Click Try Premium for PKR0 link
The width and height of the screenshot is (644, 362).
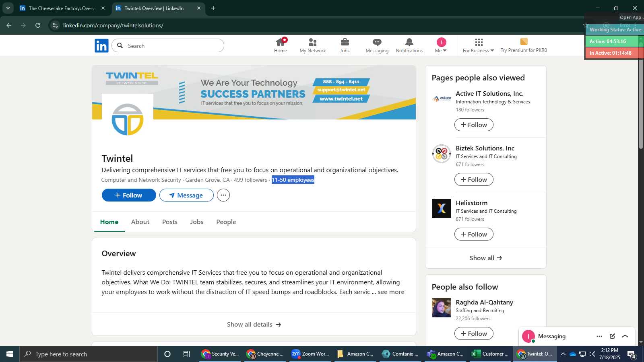point(524,45)
